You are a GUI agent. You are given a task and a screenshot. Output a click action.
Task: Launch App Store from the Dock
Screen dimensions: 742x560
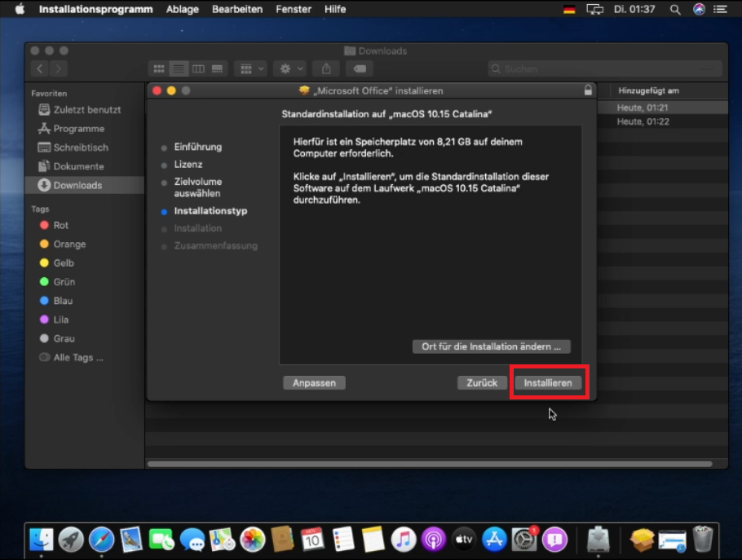[494, 539]
